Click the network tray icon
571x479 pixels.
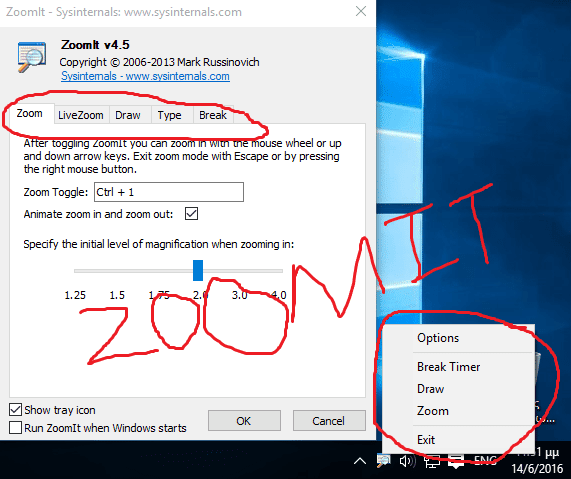click(x=432, y=462)
